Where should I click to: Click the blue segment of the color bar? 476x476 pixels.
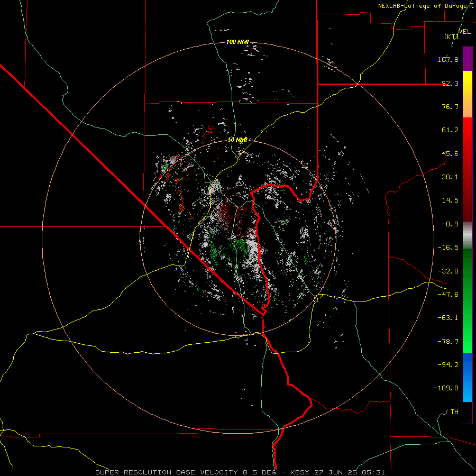pos(467,377)
